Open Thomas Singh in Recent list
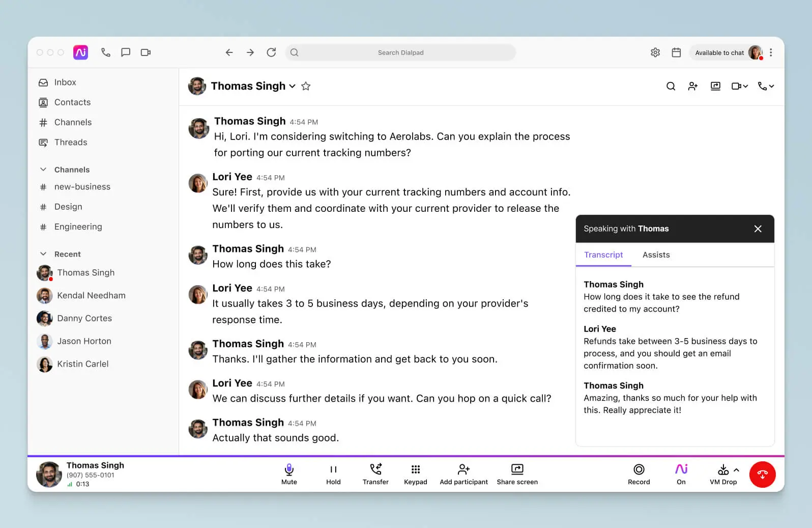Image resolution: width=812 pixels, height=528 pixels. click(x=85, y=273)
